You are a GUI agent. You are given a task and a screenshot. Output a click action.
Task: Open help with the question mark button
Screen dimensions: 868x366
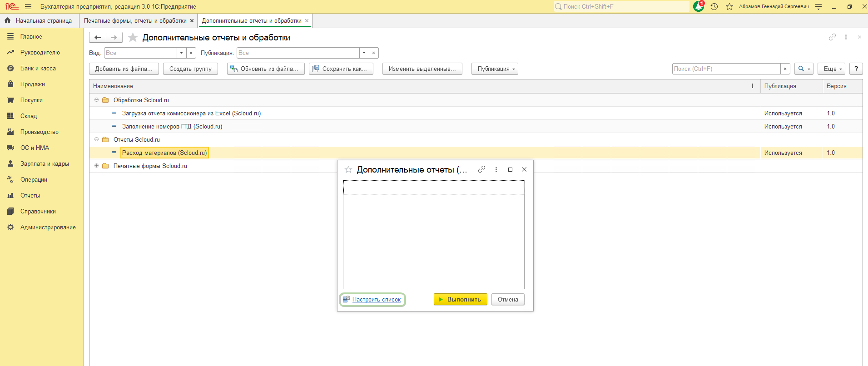[x=856, y=69]
